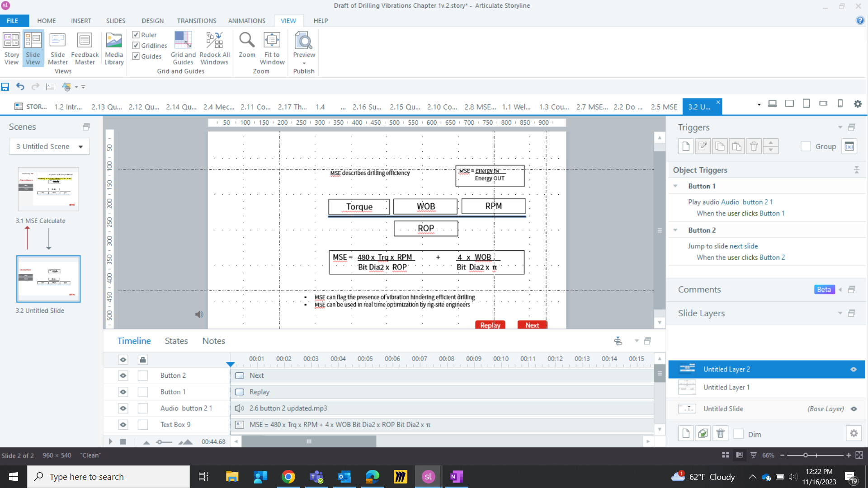The height and width of the screenshot is (488, 868).
Task: Open the 3 Untitled Scene dropdown
Action: 80,146
